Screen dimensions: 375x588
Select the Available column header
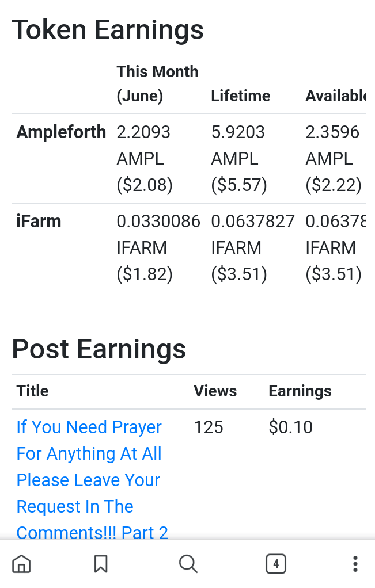tap(336, 96)
